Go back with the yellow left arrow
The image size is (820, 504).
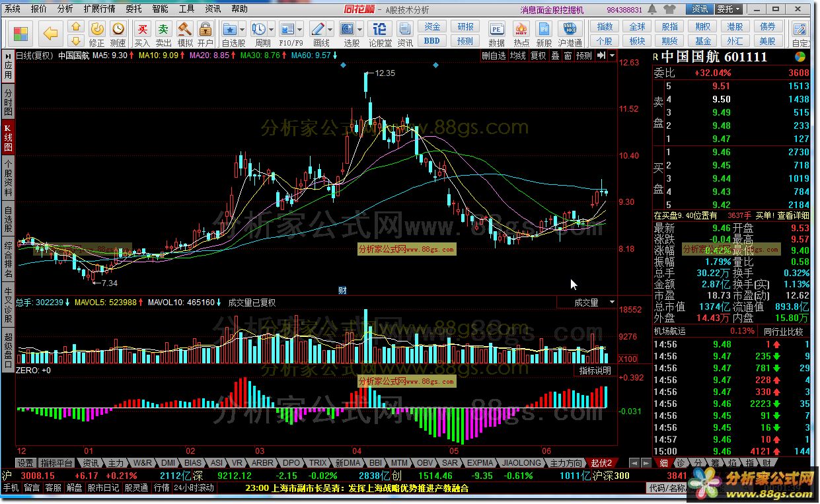coord(51,33)
